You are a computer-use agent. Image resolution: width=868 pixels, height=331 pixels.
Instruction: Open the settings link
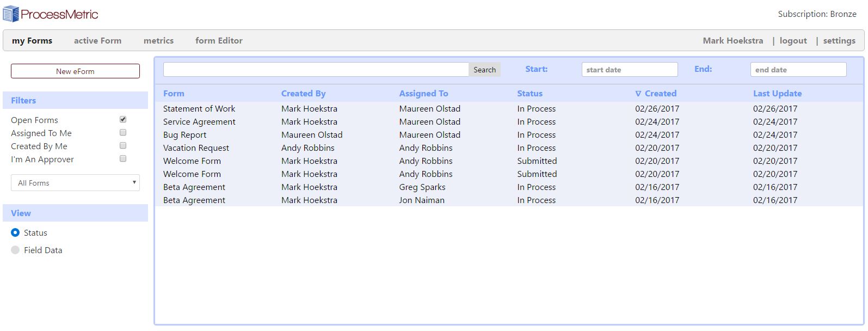tap(839, 41)
